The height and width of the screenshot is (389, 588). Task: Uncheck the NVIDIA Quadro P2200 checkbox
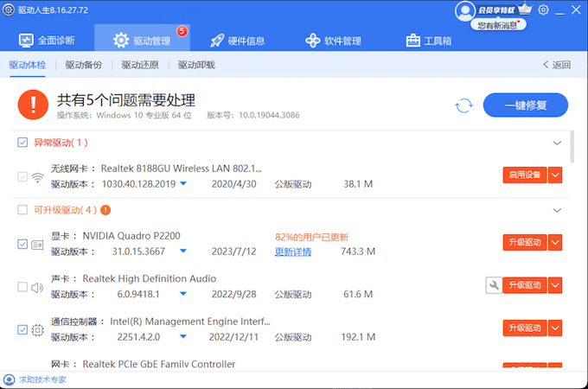point(22,245)
